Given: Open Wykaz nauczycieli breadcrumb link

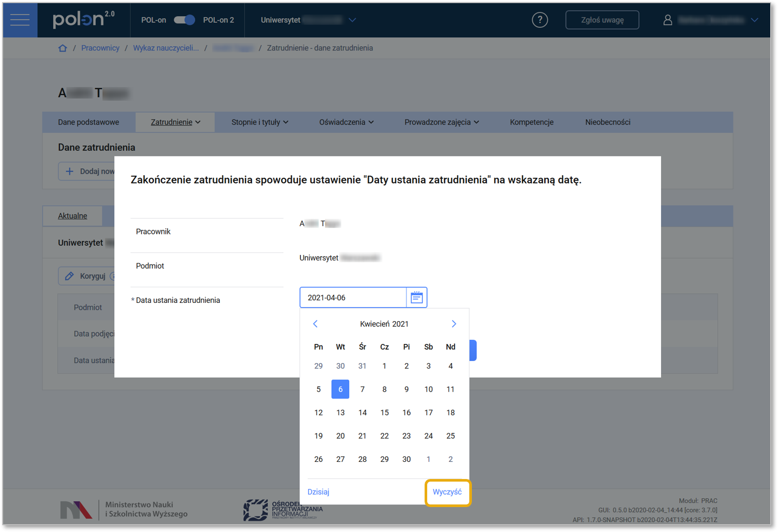Looking at the screenshot, I should 166,48.
